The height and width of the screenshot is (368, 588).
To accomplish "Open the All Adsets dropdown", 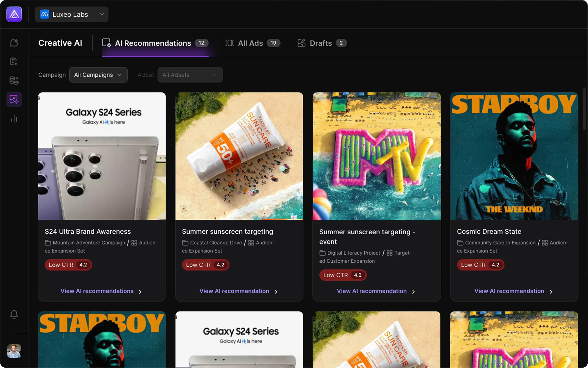I will pyautogui.click(x=190, y=75).
